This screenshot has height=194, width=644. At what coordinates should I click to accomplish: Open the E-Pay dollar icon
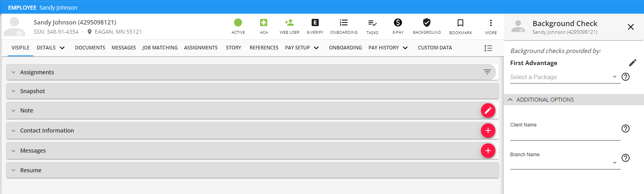click(398, 23)
